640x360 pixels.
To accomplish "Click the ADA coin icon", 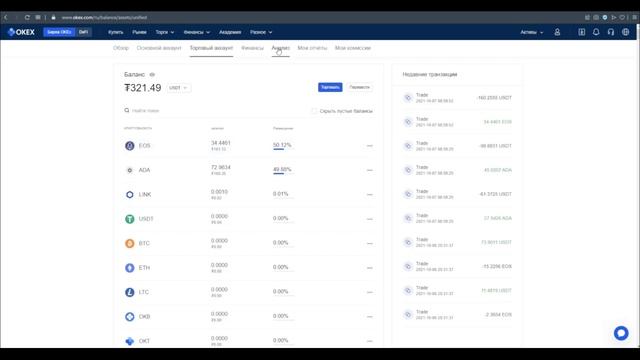I will 129,170.
